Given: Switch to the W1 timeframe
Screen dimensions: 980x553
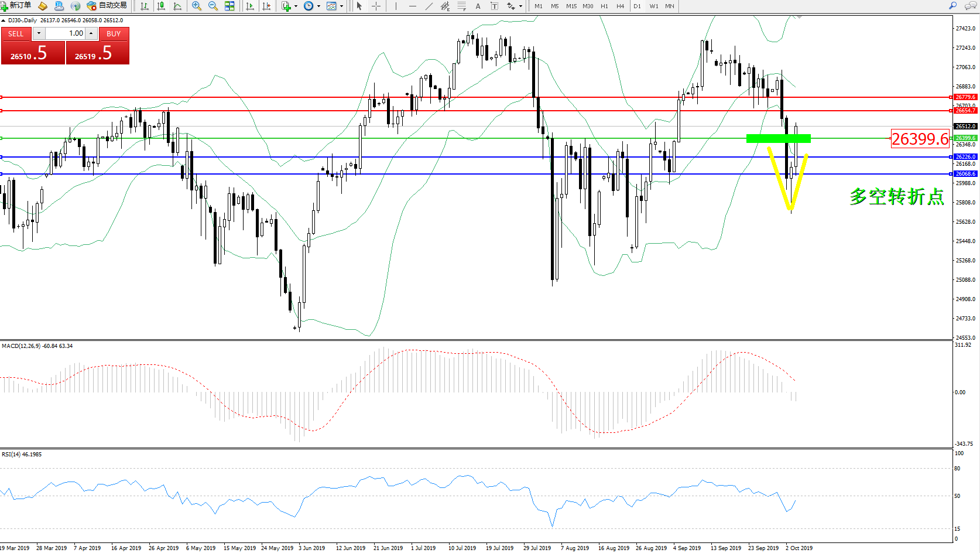Looking at the screenshot, I should tap(653, 6).
